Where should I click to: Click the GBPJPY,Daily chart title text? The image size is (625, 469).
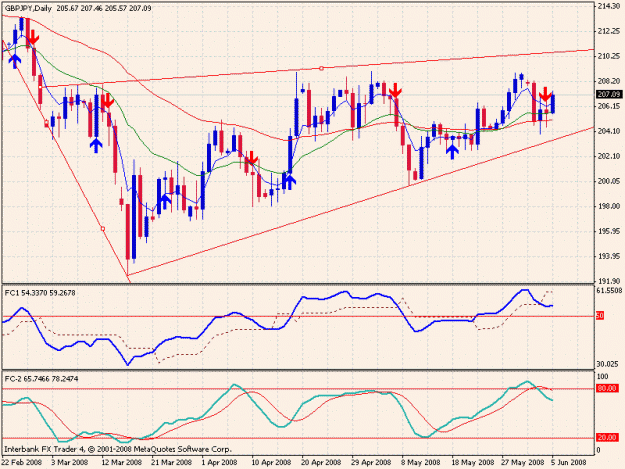tap(28, 8)
